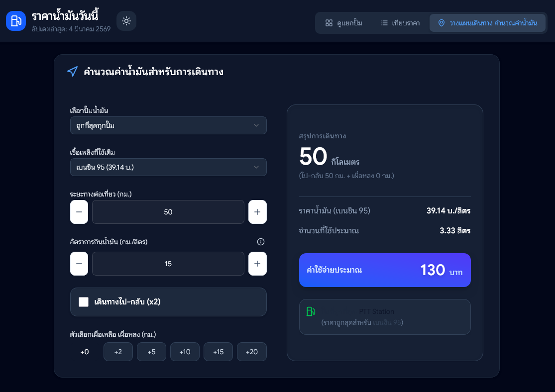Toggle light/dark theme sun icon
The image size is (555, 392).
click(126, 21)
